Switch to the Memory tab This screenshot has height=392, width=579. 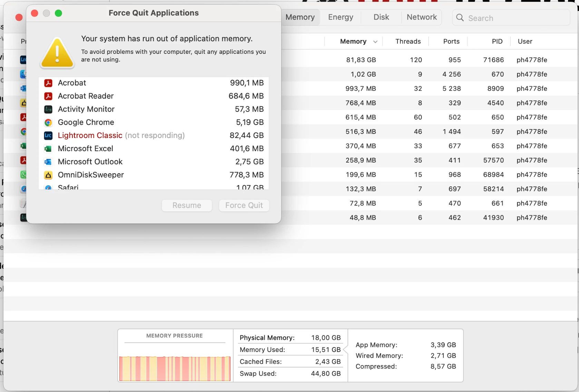(x=300, y=17)
